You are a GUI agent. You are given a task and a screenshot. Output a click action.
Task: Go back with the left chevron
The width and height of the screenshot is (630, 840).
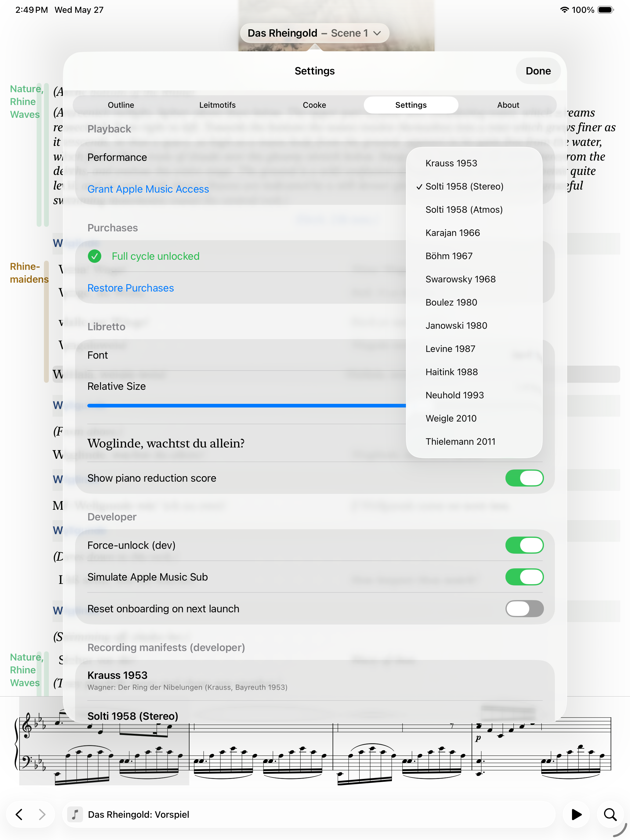pos(19,814)
